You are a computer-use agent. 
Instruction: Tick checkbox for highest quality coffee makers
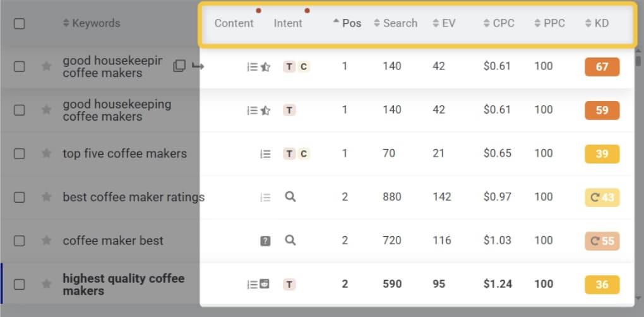click(x=20, y=284)
